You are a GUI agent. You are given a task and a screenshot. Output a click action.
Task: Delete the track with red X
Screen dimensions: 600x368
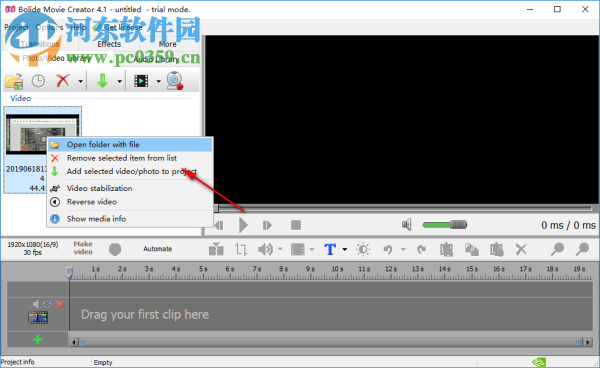(x=59, y=304)
